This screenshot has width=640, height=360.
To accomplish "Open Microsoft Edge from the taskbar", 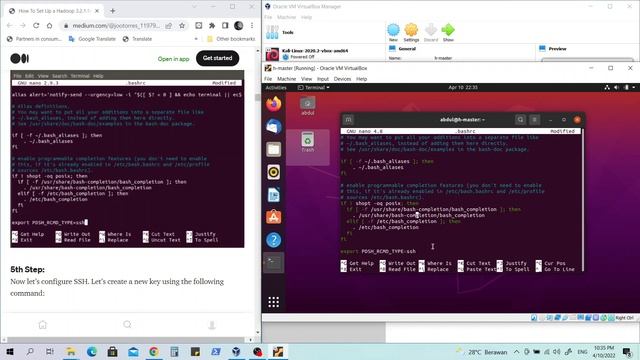I will (x=91, y=351).
